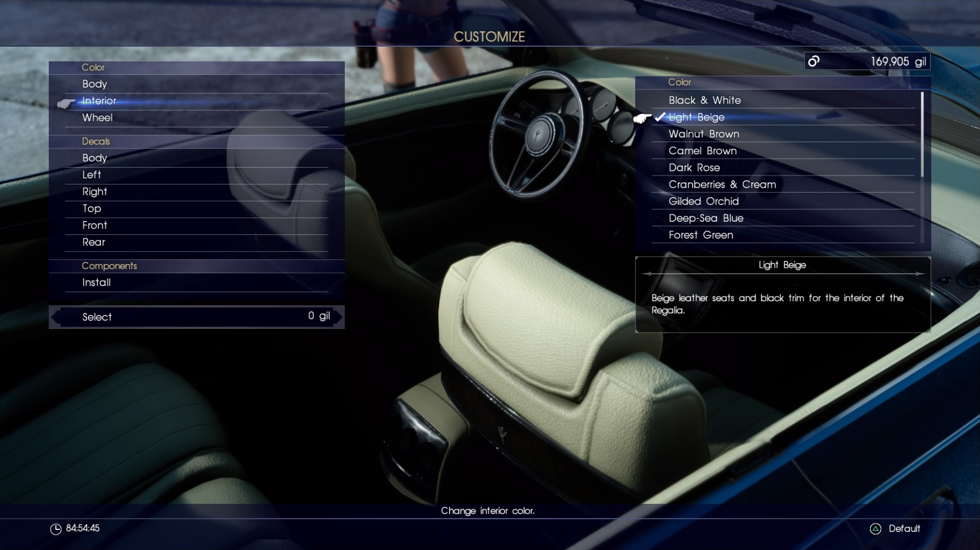Click the Color header in the left menu

click(93, 67)
